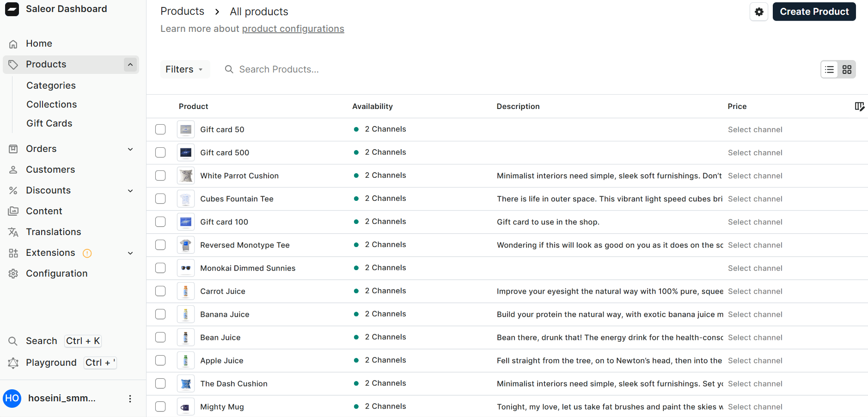Tick the checkbox for Gift card 50
The width and height of the screenshot is (868, 417).
click(x=160, y=129)
